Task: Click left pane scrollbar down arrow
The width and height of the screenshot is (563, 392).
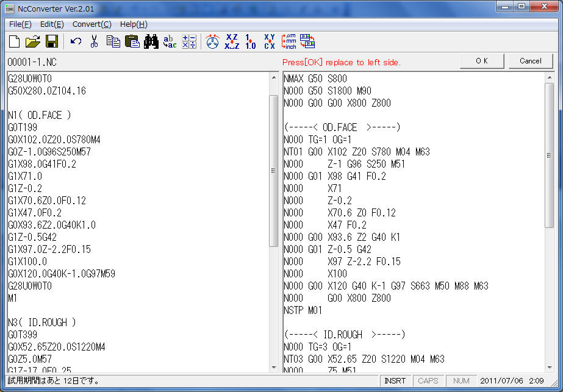Action: [x=274, y=367]
